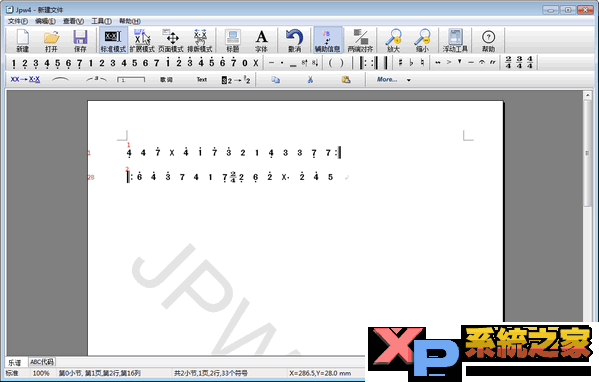Click the Text button in toolbar
This screenshot has height=382, width=599.
pos(202,79)
